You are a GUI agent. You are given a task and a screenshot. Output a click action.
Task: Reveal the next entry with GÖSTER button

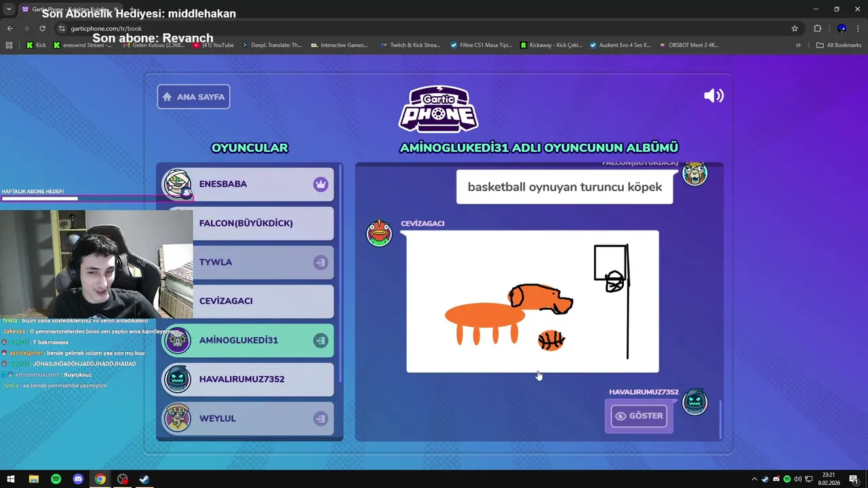click(x=638, y=416)
